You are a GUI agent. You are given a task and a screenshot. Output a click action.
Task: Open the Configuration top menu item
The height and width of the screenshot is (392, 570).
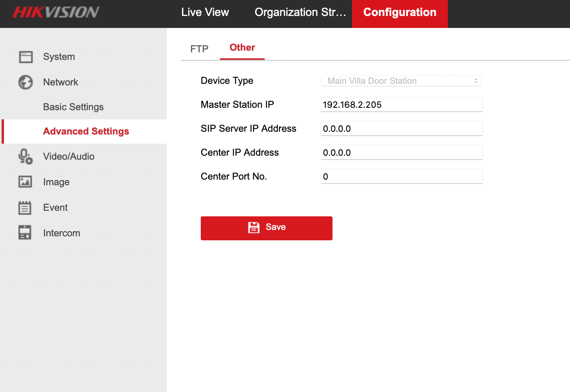[x=400, y=12]
